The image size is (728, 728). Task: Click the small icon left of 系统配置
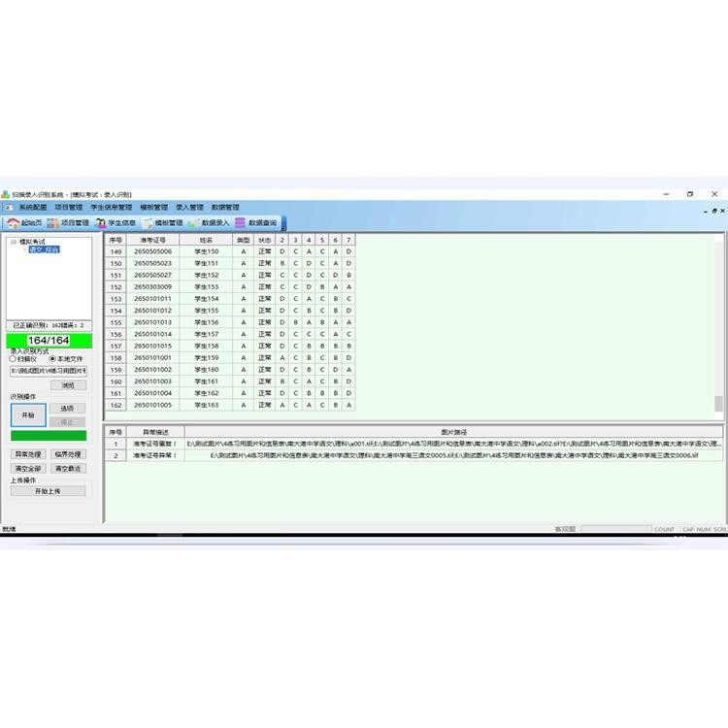click(9, 207)
